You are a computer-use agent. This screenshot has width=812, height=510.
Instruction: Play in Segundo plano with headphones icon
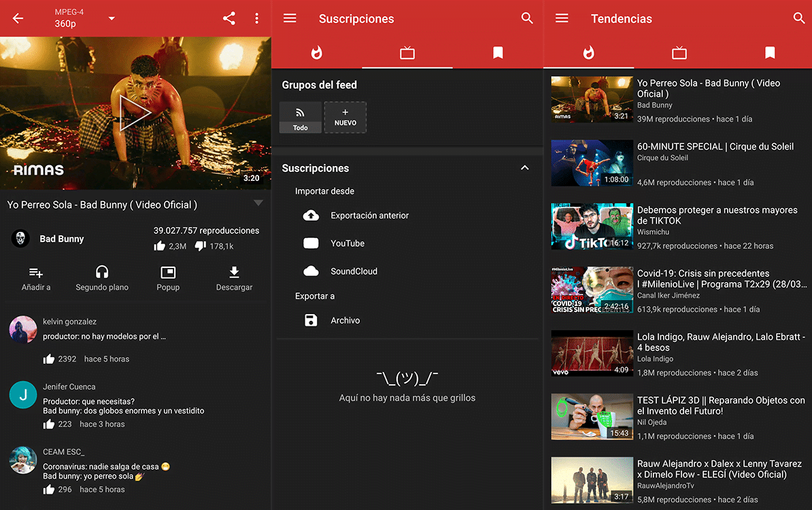pos(102,279)
